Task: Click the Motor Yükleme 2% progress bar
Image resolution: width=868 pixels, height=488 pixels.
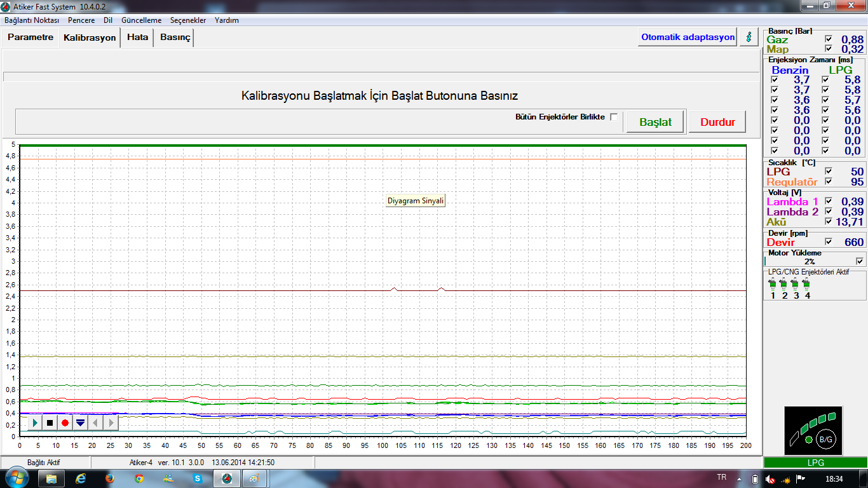Action: click(808, 261)
